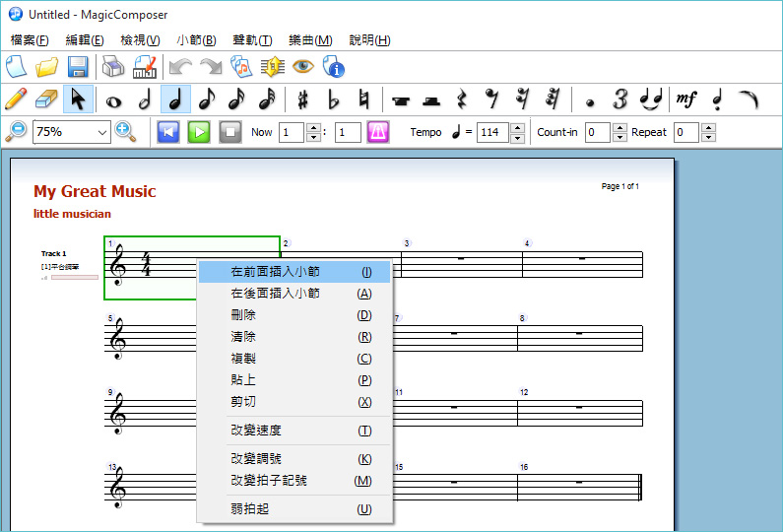Toggle the metronome button
Viewport: 783px width, 532px height.
pos(378,132)
